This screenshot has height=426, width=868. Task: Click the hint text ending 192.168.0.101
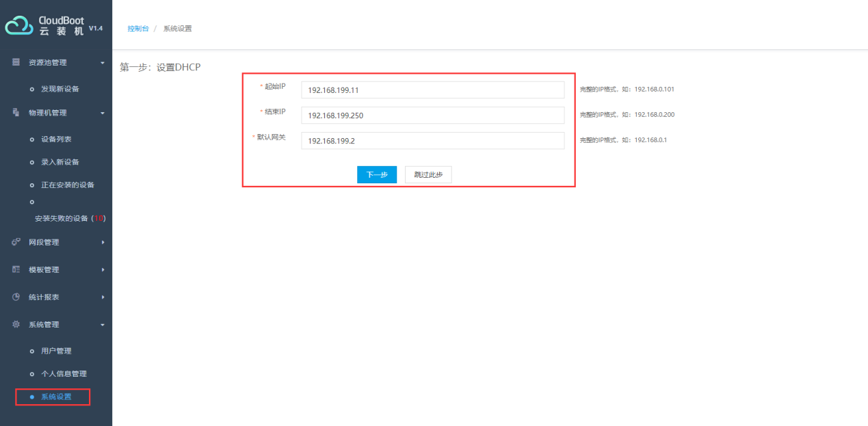click(627, 90)
